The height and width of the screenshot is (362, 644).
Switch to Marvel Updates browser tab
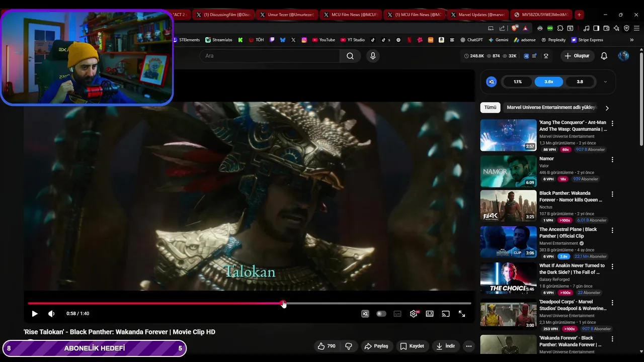coord(478,15)
